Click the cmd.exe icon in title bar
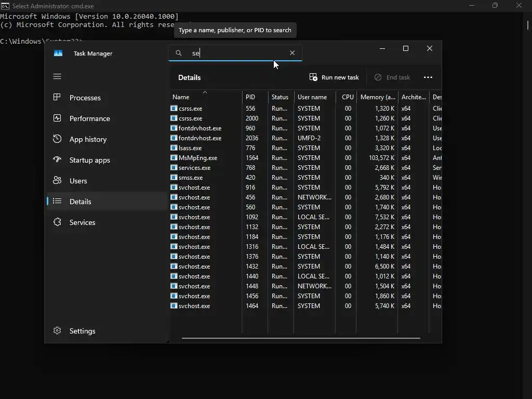This screenshot has height=399, width=532. coord(5,6)
